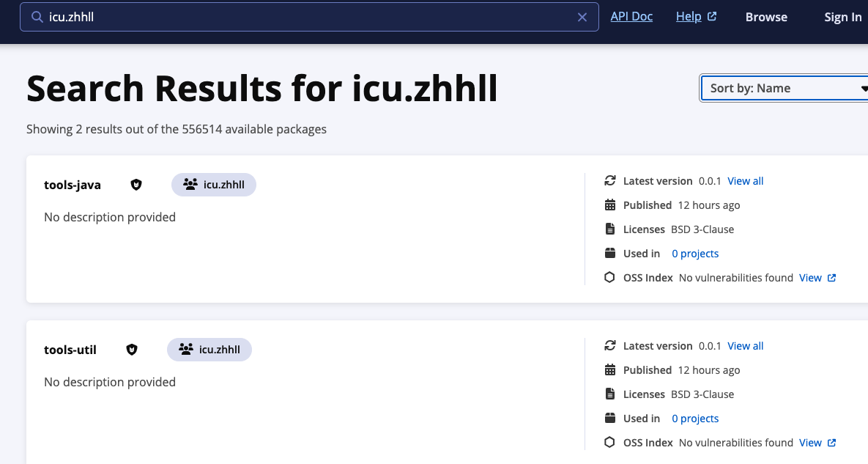
Task: Open the Sign In menu item
Action: [842, 17]
